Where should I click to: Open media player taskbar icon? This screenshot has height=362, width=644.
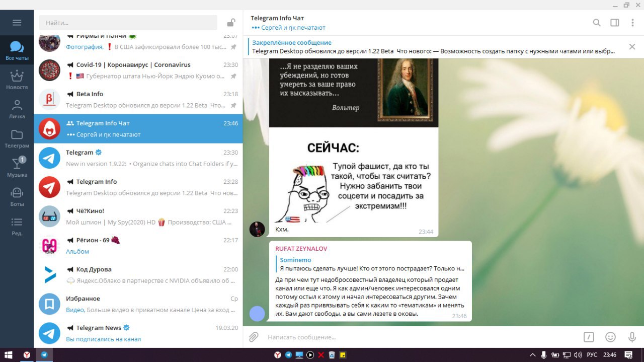click(310, 355)
